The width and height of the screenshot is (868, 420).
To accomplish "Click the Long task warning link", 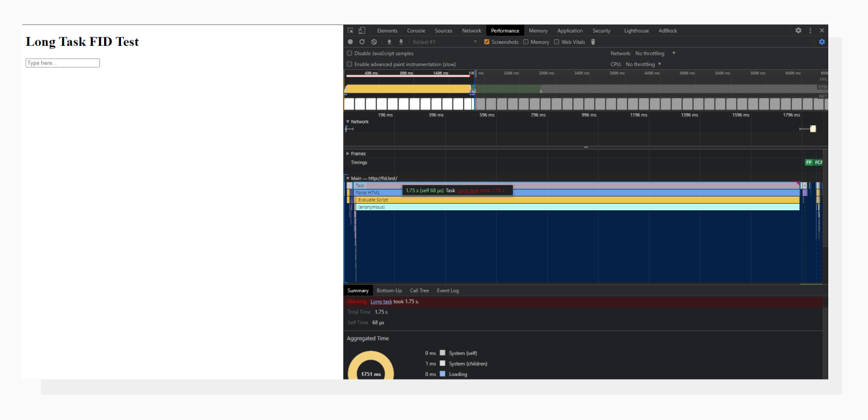I will coord(381,301).
